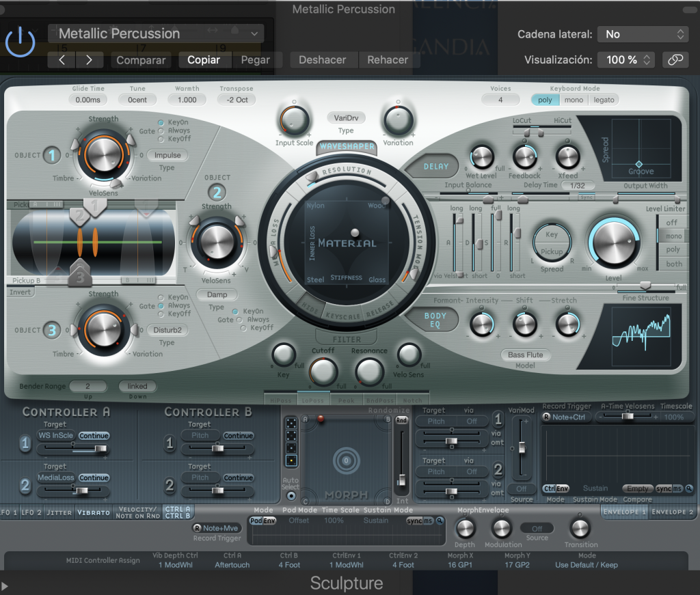
Task: Select mono keyboard mode
Action: point(574,100)
